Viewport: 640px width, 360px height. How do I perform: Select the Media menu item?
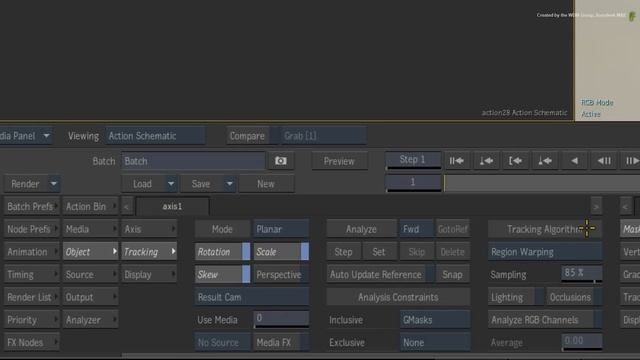pyautogui.click(x=91, y=229)
